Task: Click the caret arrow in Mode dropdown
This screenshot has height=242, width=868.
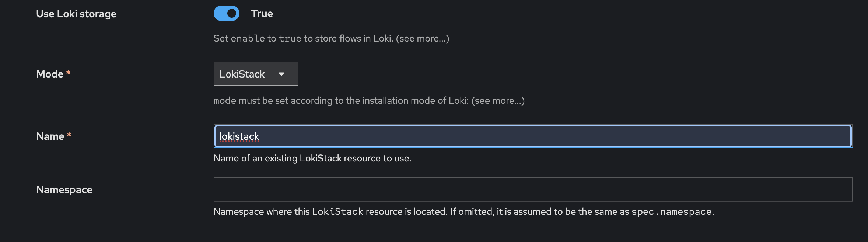Action: 281,74
